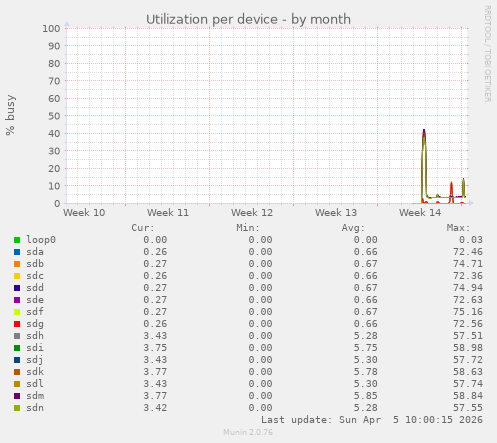Click the sdi cur value 3.75
The width and height of the screenshot is (497, 443).
155,348
